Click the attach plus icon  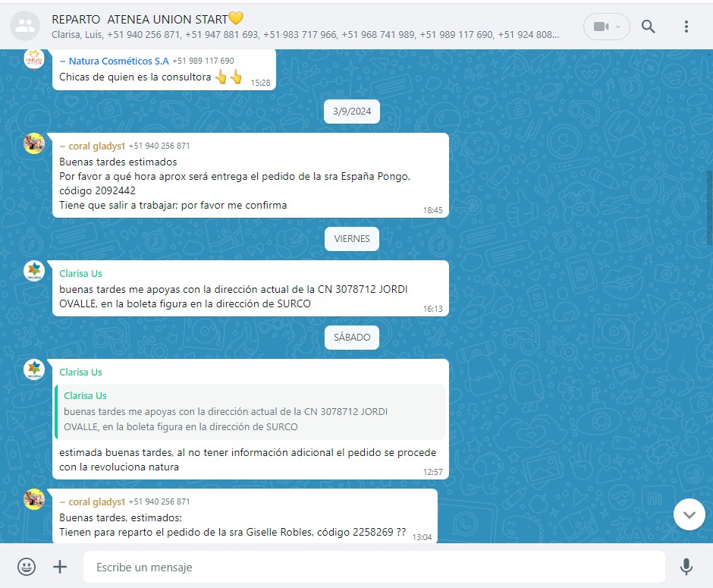(60, 567)
